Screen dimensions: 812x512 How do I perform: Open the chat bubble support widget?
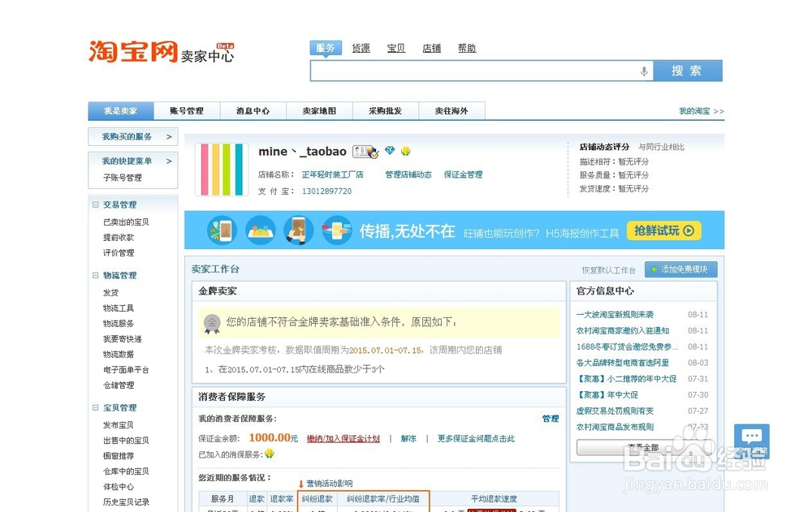751,441
